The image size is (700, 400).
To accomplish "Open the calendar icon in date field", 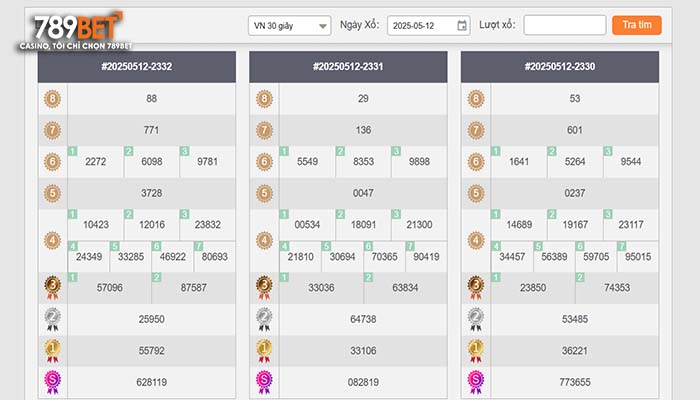I will pyautogui.click(x=462, y=25).
